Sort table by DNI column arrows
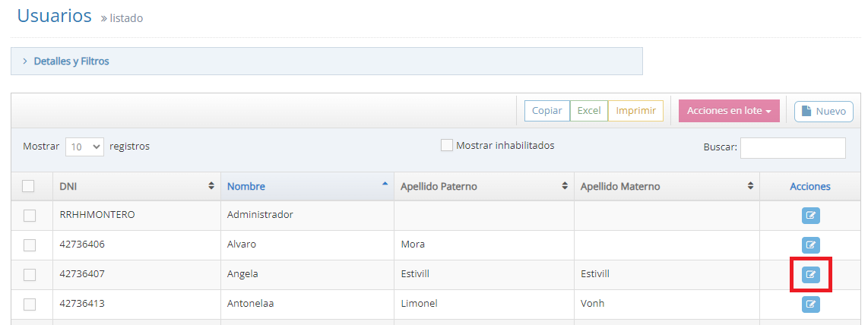The image size is (868, 325). pos(211,186)
